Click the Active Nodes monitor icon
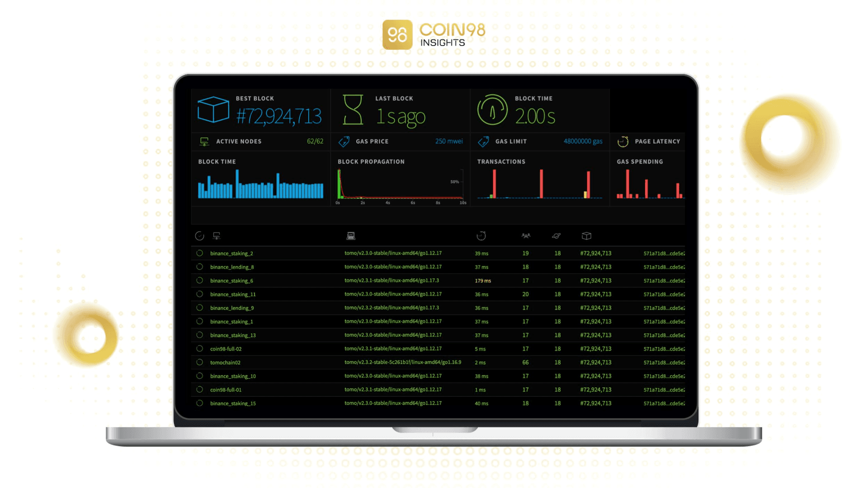 [x=204, y=142]
